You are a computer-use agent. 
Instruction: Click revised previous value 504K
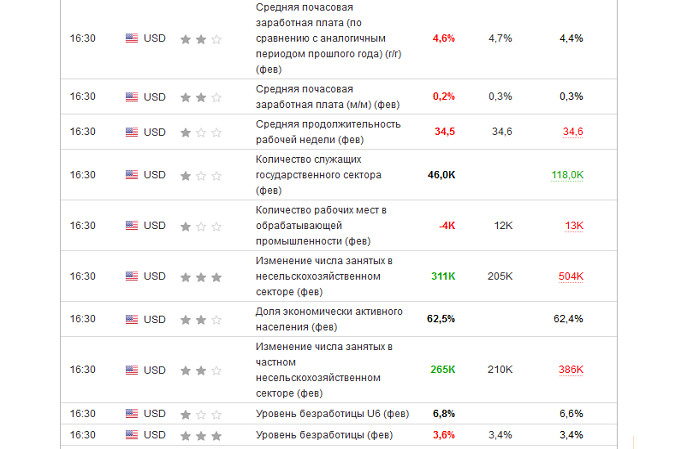pos(571,276)
